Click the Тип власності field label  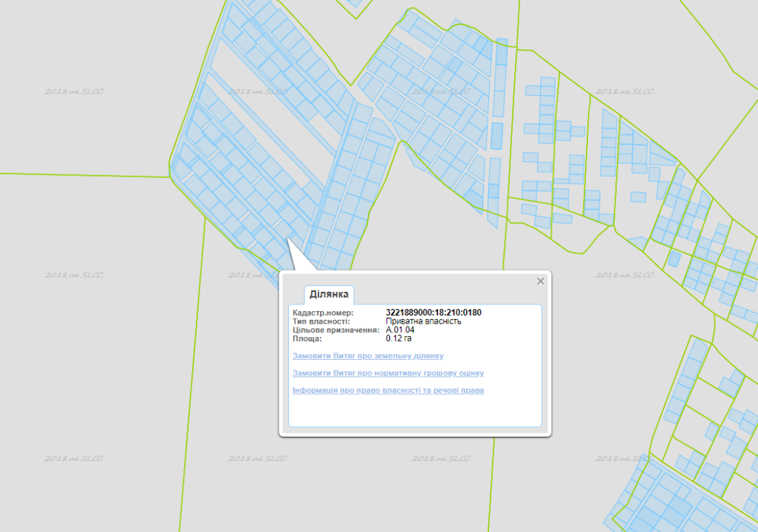pos(321,321)
